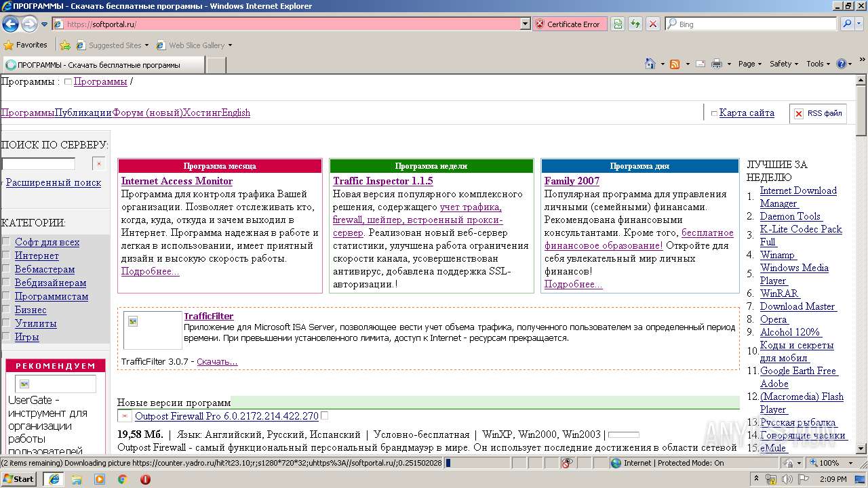Go back with the browser Back arrow
868x488 pixels.
click(x=10, y=24)
